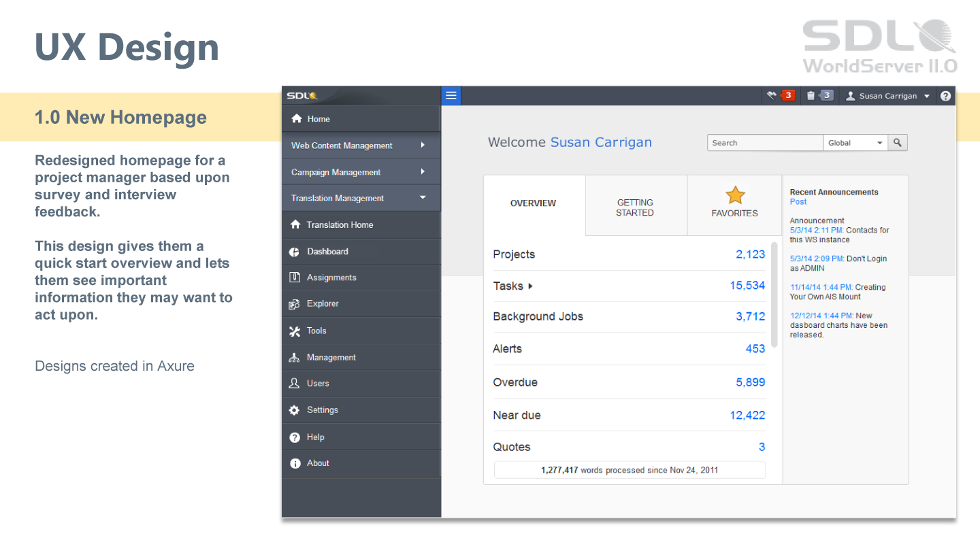The image size is (980, 551).
Task: Open the notifications icon with red badge
Action: [x=780, y=96]
